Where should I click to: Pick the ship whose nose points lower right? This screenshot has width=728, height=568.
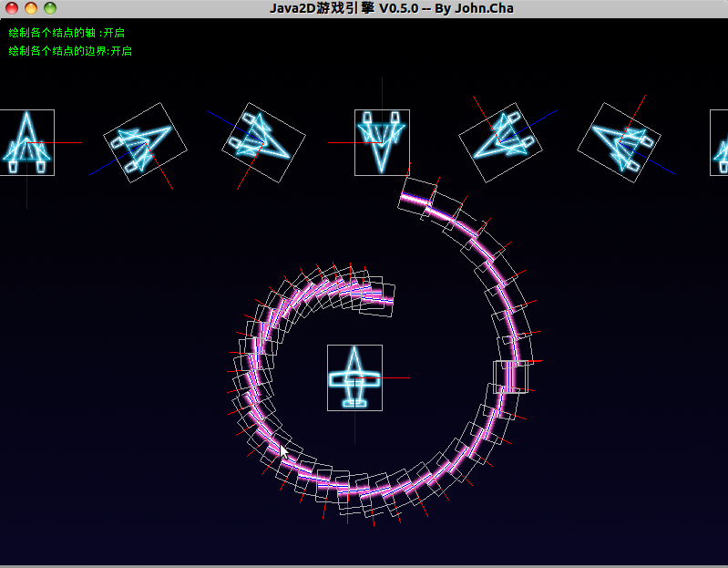pyautogui.click(x=263, y=142)
